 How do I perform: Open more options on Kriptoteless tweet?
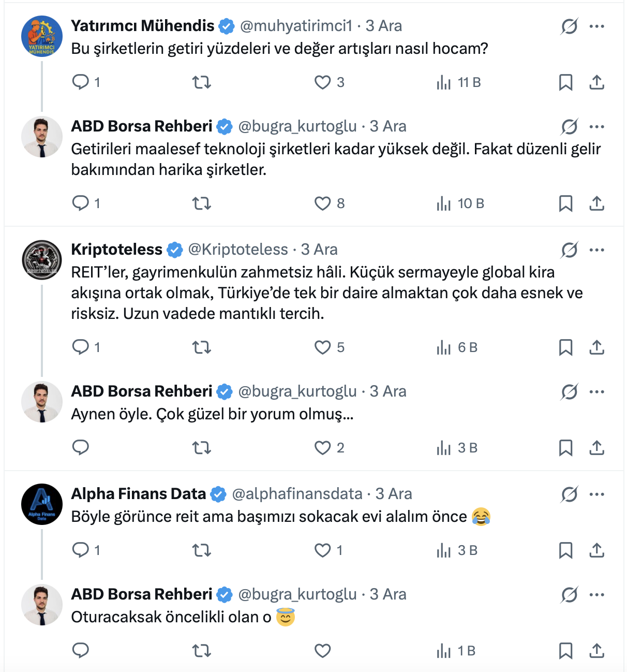[596, 250]
